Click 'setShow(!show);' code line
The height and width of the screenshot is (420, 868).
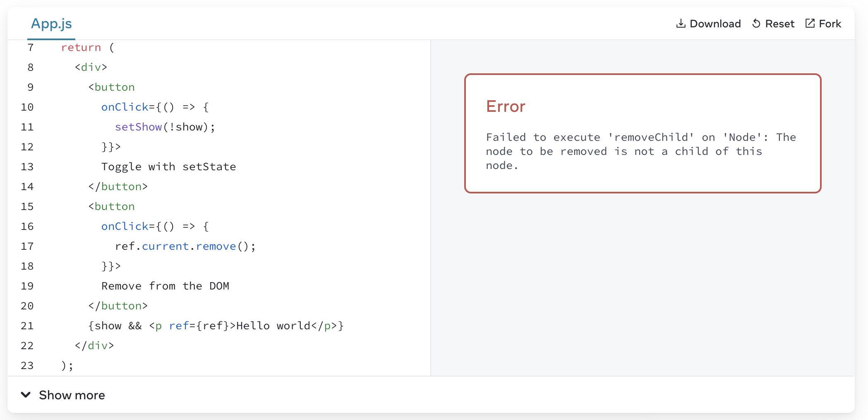click(165, 127)
